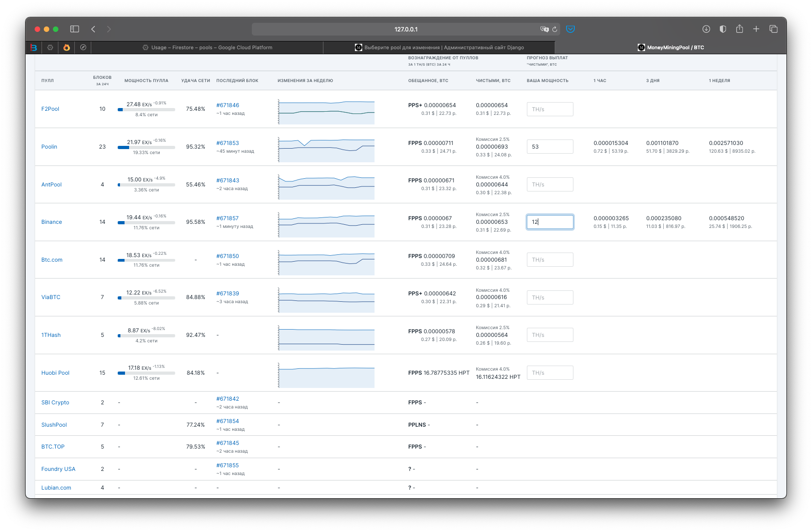This screenshot has width=812, height=532.
Task: Open the AntPool link
Action: click(x=52, y=185)
